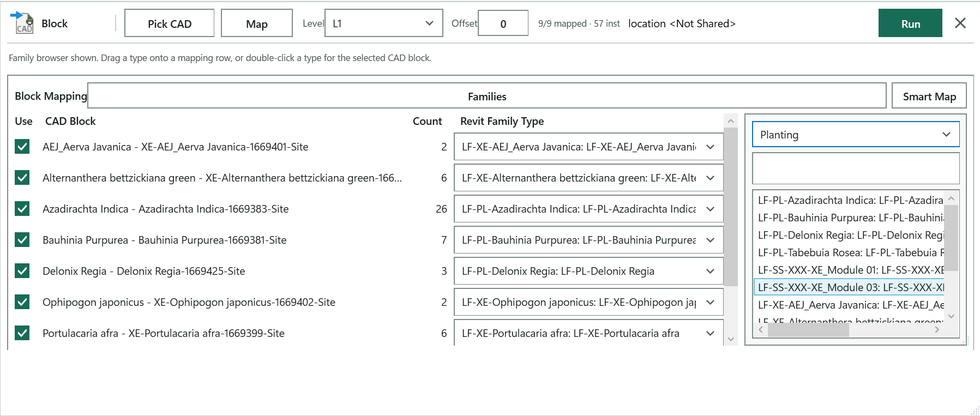Expand family type dropdown for Bauhinia Purpurea row
This screenshot has width=980, height=416.
click(710, 240)
